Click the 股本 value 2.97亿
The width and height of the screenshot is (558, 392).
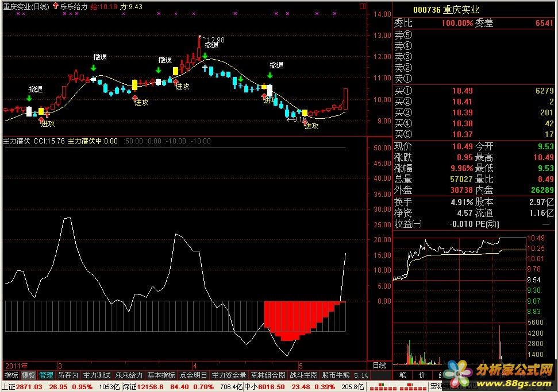(542, 202)
